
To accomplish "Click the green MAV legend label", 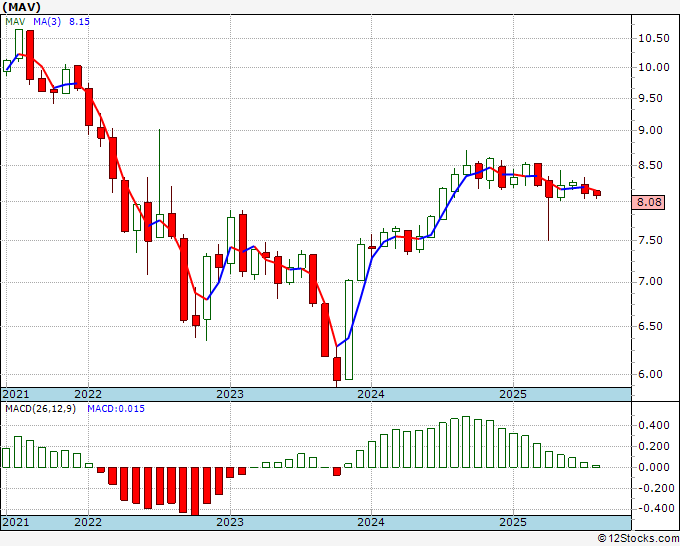I will [x=15, y=21].
